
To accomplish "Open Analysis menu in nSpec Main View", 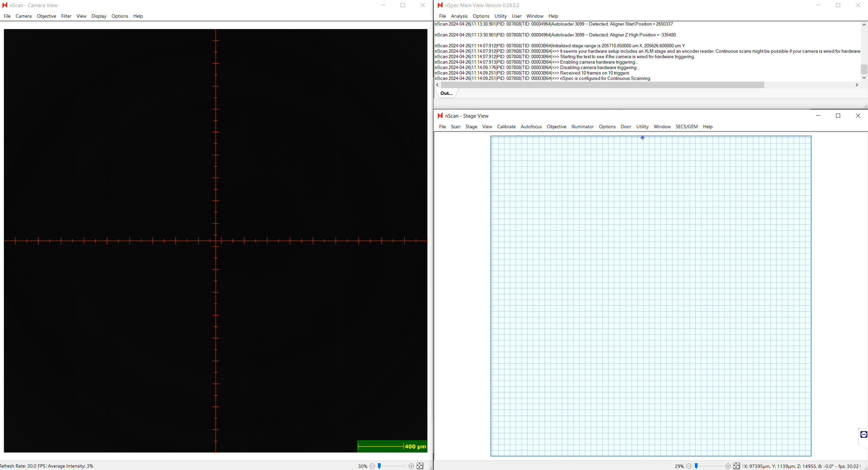I will [x=459, y=16].
